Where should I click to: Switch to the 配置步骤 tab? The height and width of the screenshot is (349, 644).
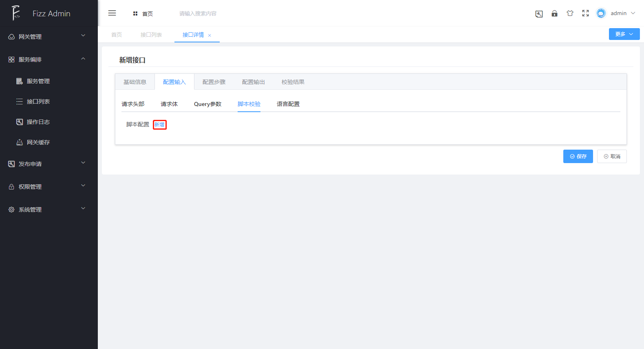214,82
